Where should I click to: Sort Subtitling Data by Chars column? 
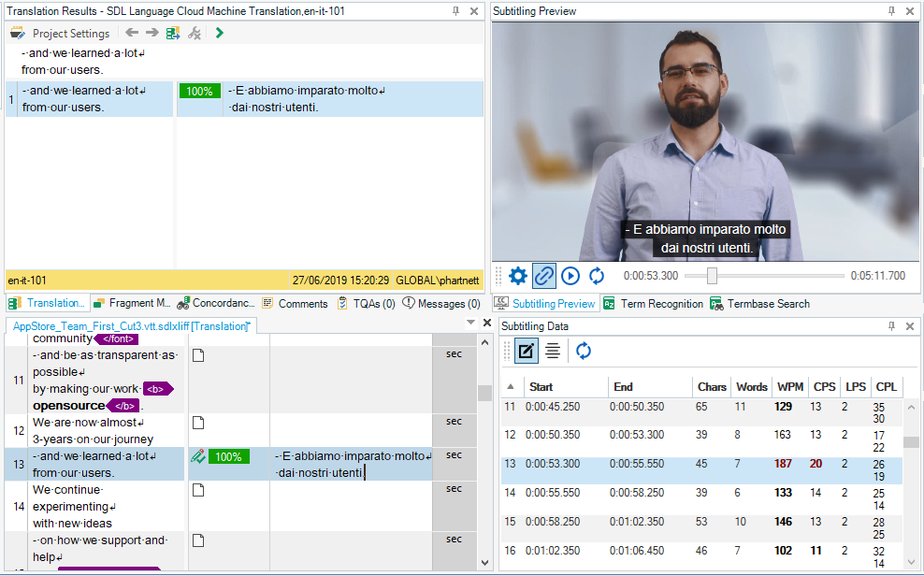pos(712,387)
